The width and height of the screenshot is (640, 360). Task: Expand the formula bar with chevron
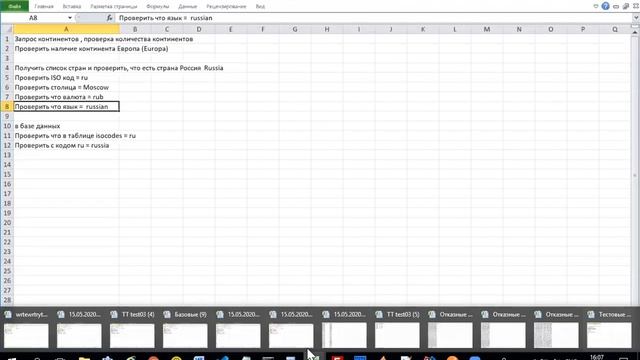tap(636, 18)
